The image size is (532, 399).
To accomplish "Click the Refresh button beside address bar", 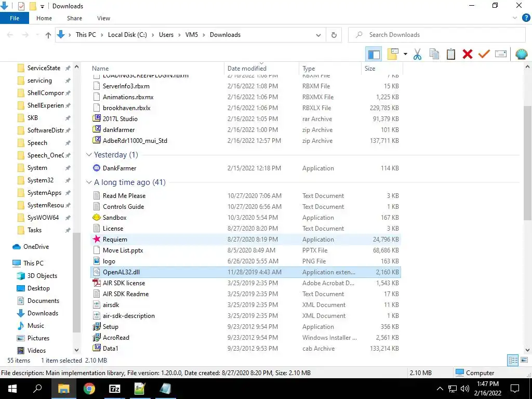I will pyautogui.click(x=334, y=35).
